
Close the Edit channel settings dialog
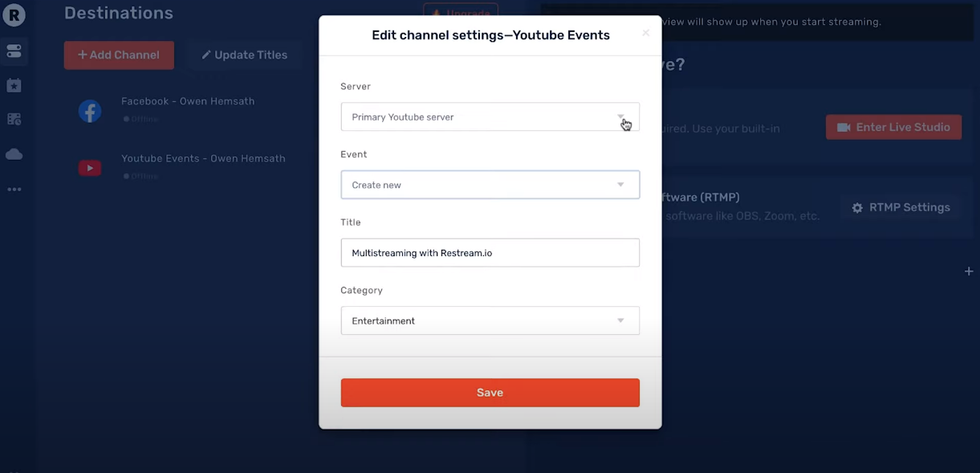click(x=645, y=33)
